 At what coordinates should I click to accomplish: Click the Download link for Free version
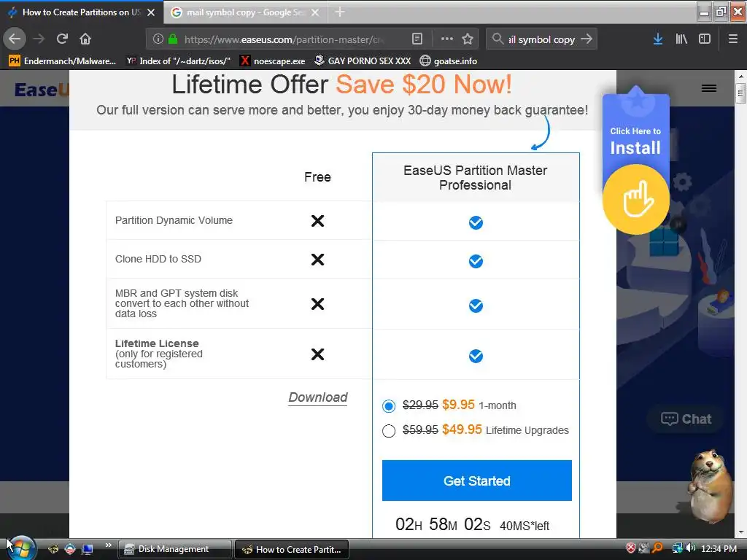tap(318, 397)
